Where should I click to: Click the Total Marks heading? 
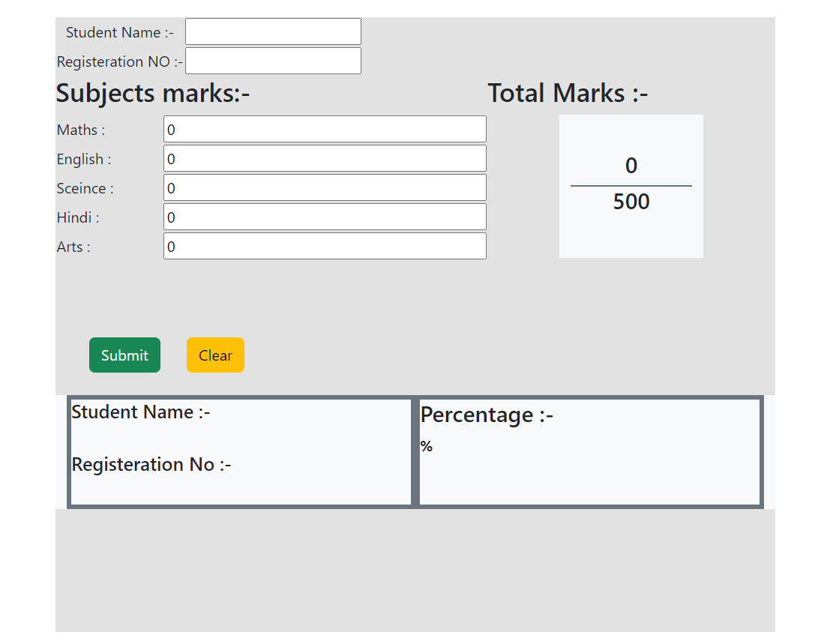point(568,93)
